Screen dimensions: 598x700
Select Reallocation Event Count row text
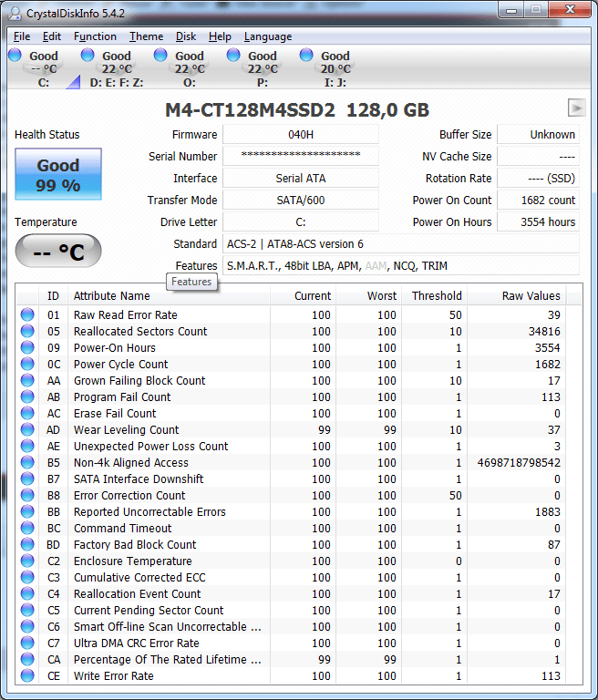pyautogui.click(x=137, y=593)
